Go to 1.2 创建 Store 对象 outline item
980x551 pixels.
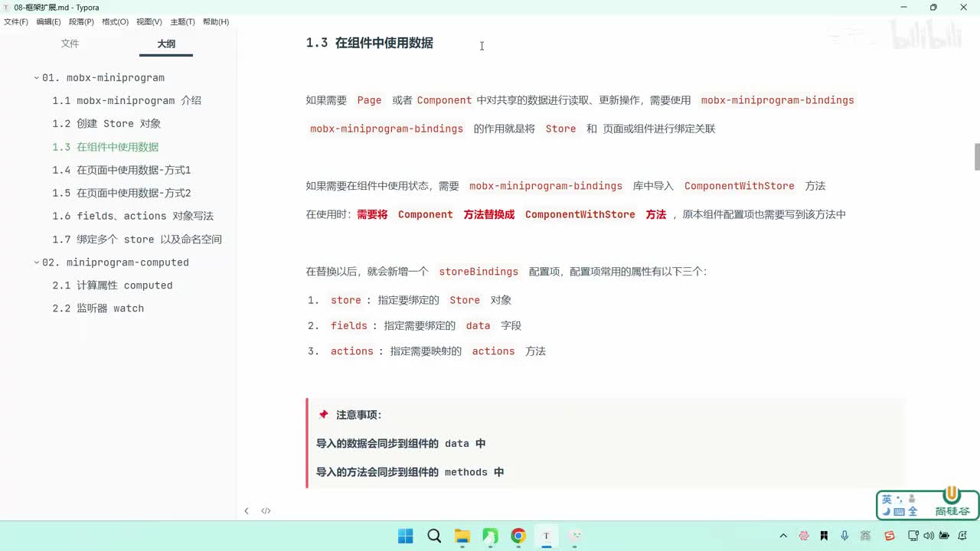pos(106,124)
